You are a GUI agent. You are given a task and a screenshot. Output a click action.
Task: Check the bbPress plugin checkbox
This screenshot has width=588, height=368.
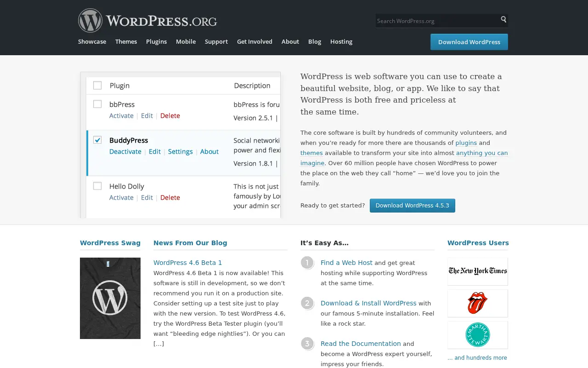point(97,104)
